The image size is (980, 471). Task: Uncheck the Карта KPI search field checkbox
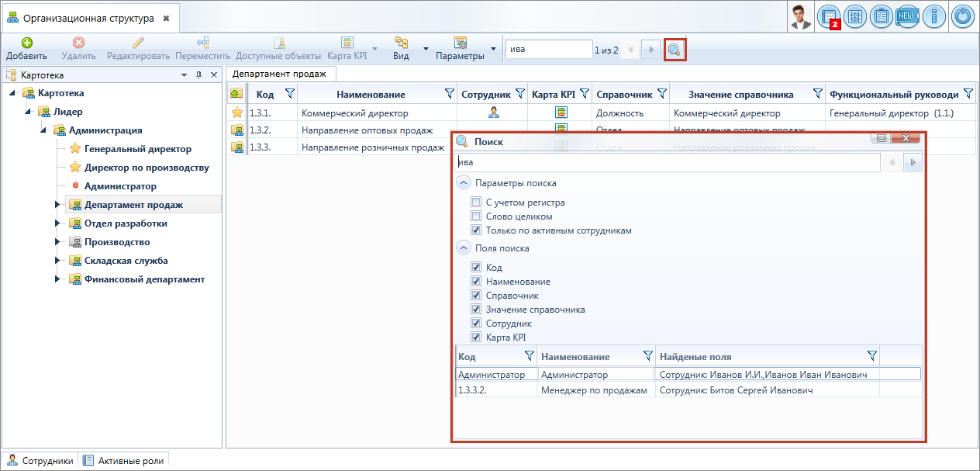(476, 338)
